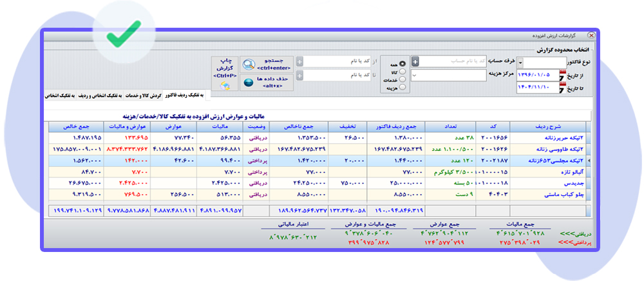Close the گزارشات ارزش افزوده window
This screenshot has width=644, height=281.
591,35
